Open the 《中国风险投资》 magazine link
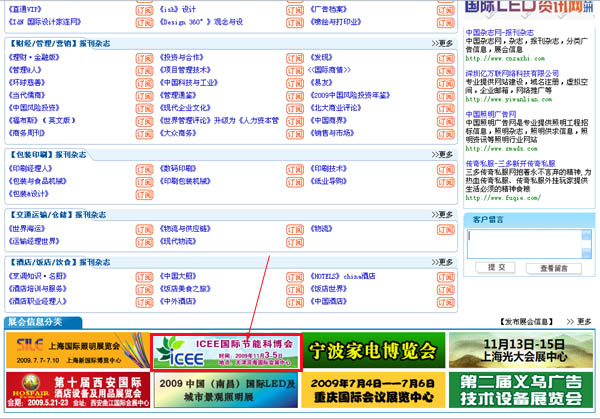The image size is (600, 419). click(39, 106)
